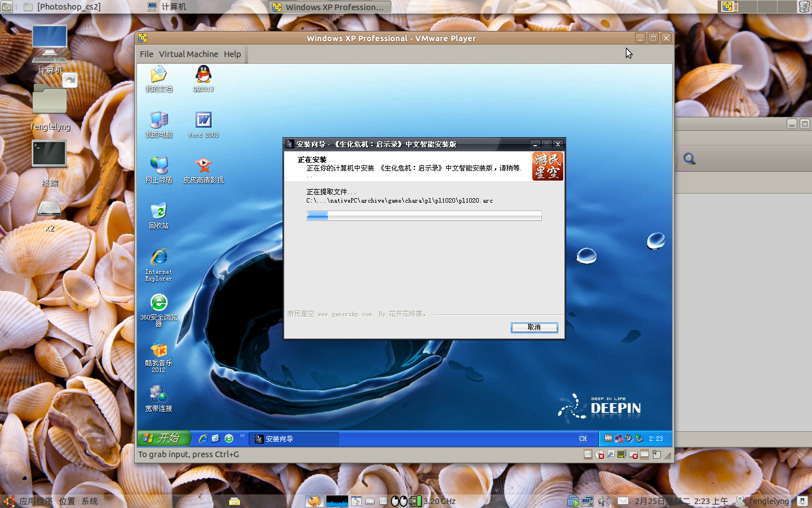
Task: Launch the QQ2013 penguin icon
Action: click(204, 78)
